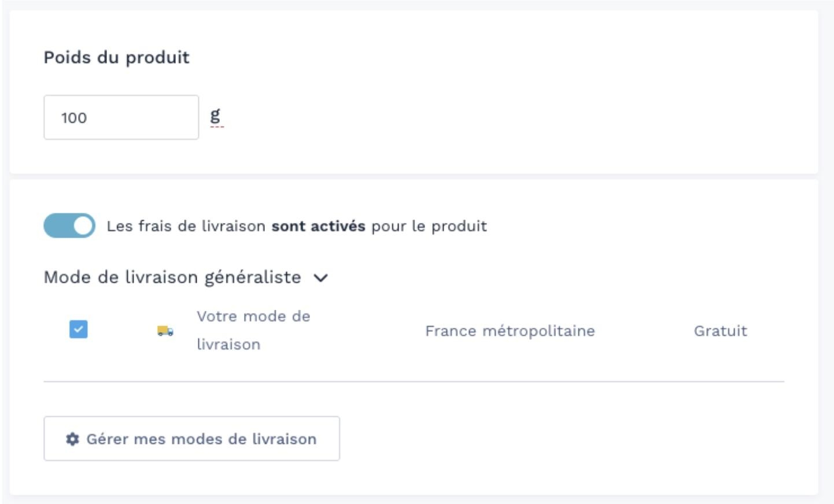Image resolution: width=834 pixels, height=504 pixels.
Task: Click the word 'livraison' under 'Votre mode de'
Action: click(x=228, y=344)
